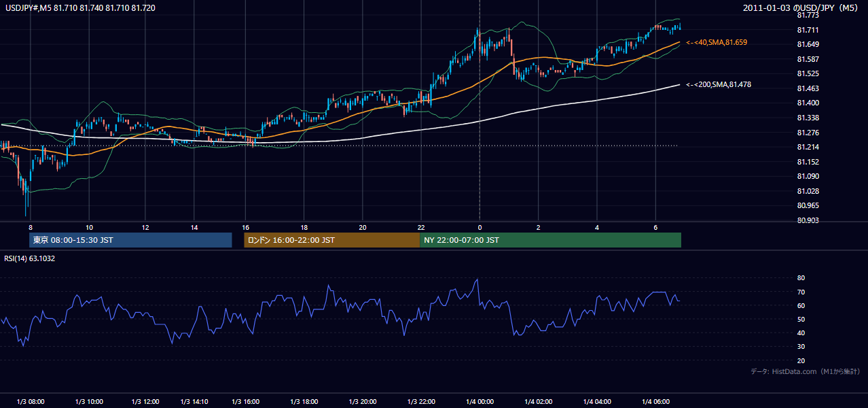Click the RSI(14) 63.1032 indicator label
Screen dimensions: 868x408
pyautogui.click(x=30, y=258)
